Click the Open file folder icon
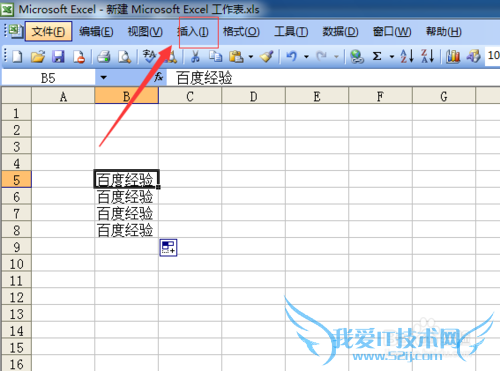The image size is (500, 371). click(x=38, y=57)
